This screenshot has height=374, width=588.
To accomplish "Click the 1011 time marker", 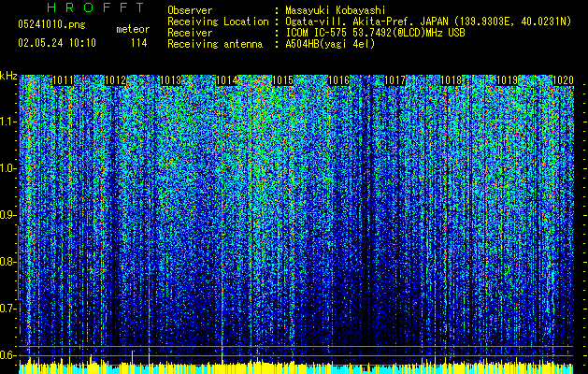I will tap(63, 80).
